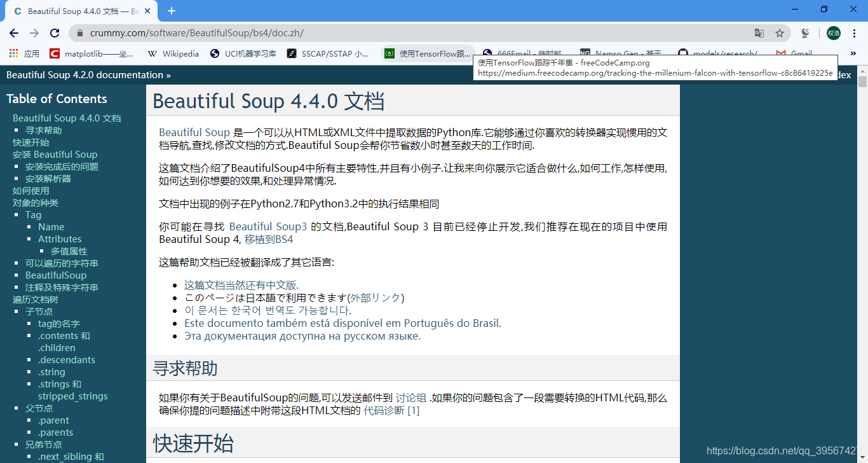Open the 这篇文档当然还有中文版 link
The width and height of the screenshot is (868, 463).
(x=241, y=285)
